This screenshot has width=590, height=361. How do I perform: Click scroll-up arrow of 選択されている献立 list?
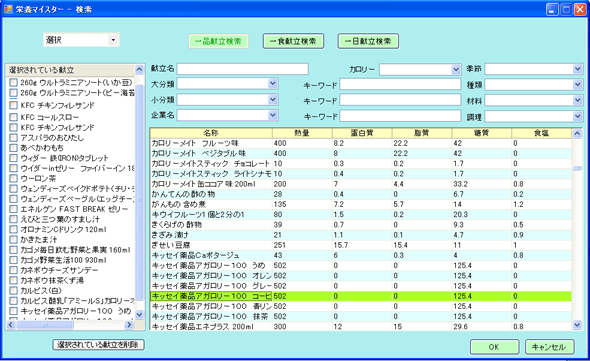(139, 69)
